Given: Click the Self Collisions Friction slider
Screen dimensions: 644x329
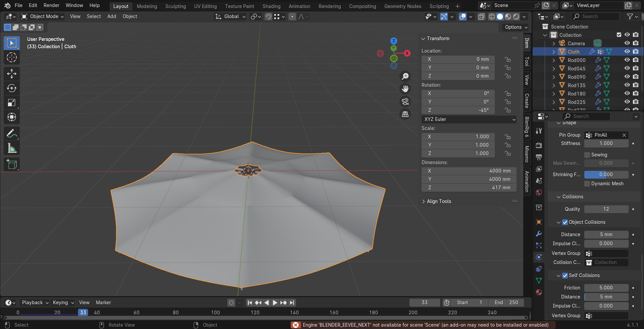Looking at the screenshot, I should pos(606,288).
